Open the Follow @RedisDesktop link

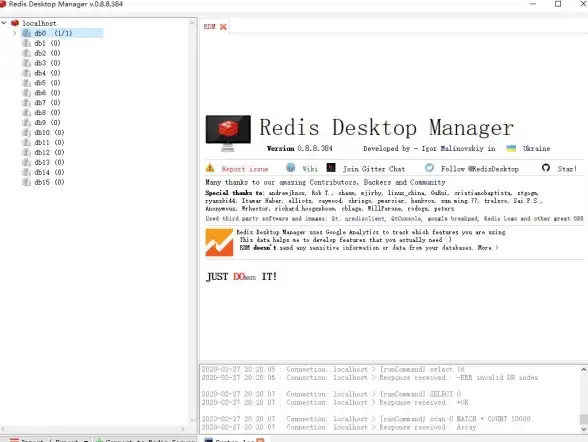tap(480, 169)
